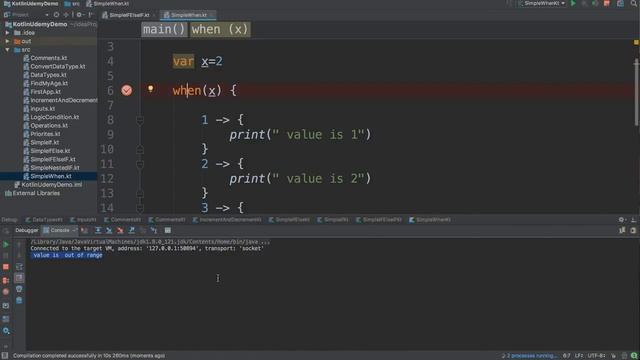The image size is (640, 360).
Task: Hide the Debug tool window
Action: pos(633,220)
